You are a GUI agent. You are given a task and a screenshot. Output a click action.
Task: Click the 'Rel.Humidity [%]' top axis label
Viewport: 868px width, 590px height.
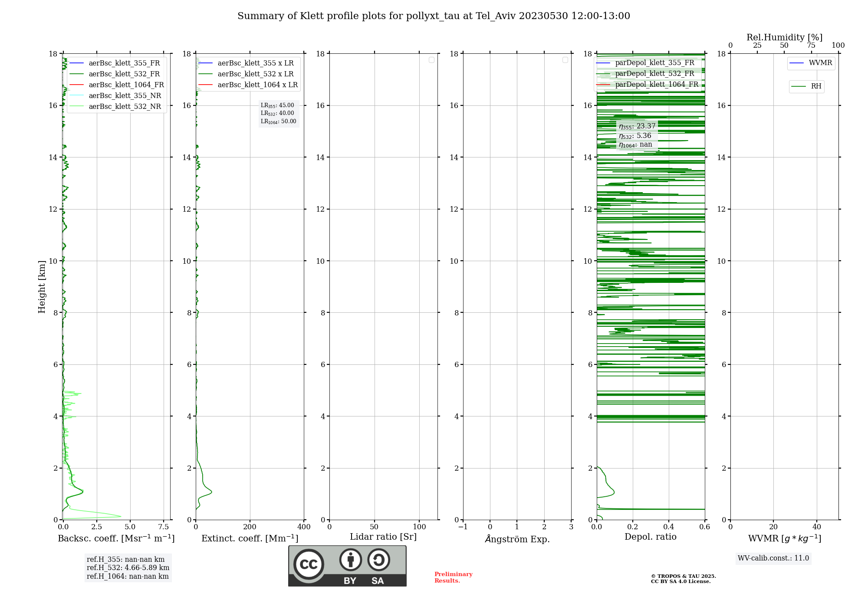(785, 37)
